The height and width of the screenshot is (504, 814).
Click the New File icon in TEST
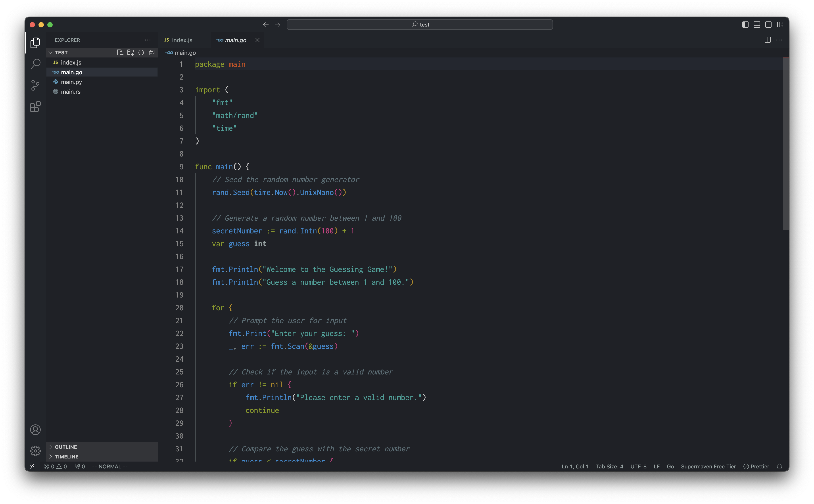click(x=120, y=53)
